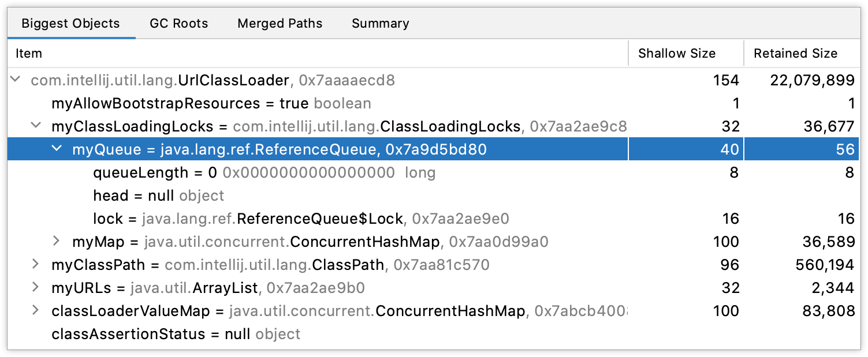Sort by the Retained Size column
This screenshot has height=357, width=868.
(x=796, y=53)
